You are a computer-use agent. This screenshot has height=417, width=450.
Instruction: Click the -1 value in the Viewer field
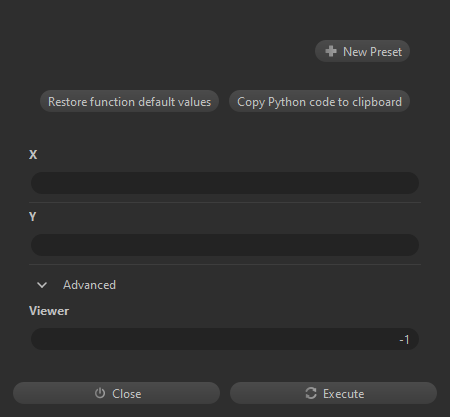404,340
